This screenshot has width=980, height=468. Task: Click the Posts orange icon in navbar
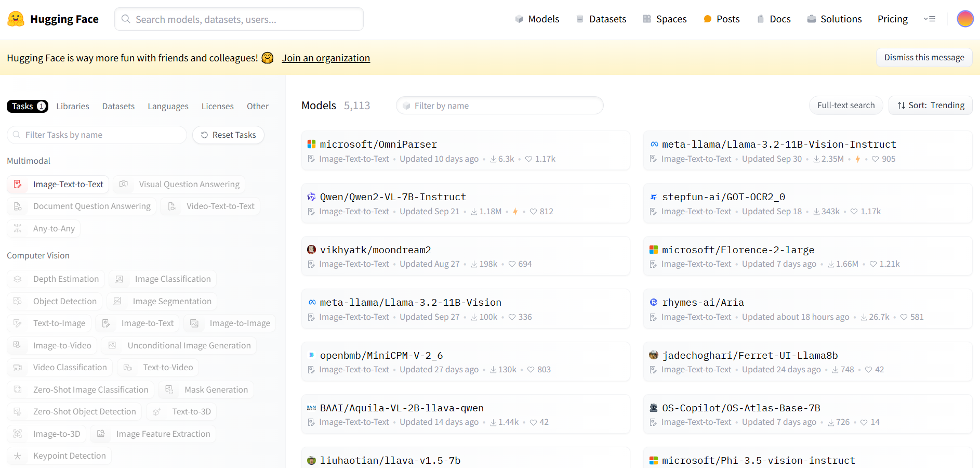(707, 19)
